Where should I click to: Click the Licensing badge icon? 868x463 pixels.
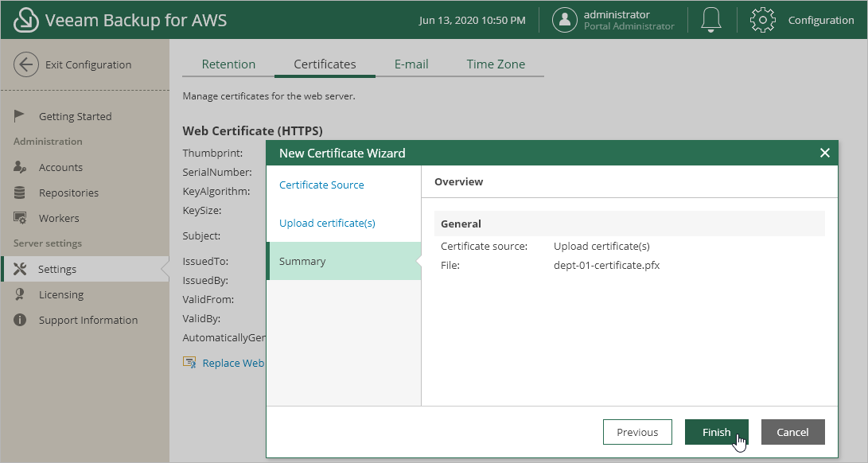click(19, 294)
